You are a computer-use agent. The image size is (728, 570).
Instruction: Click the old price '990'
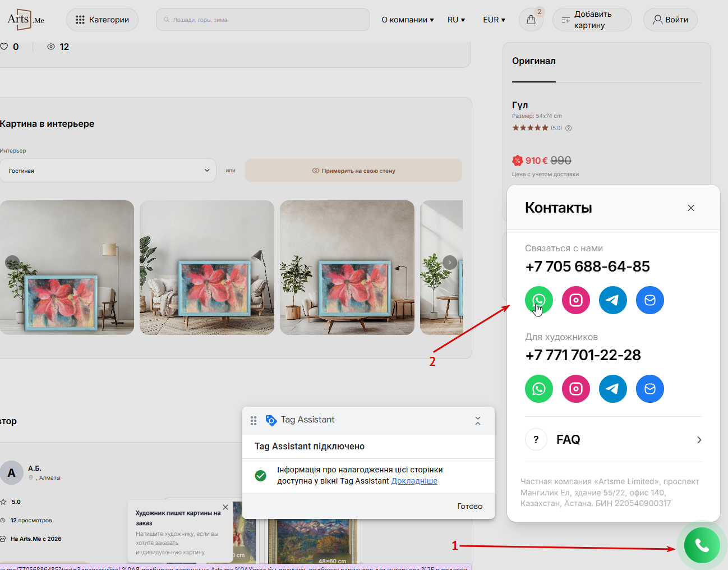pos(561,160)
